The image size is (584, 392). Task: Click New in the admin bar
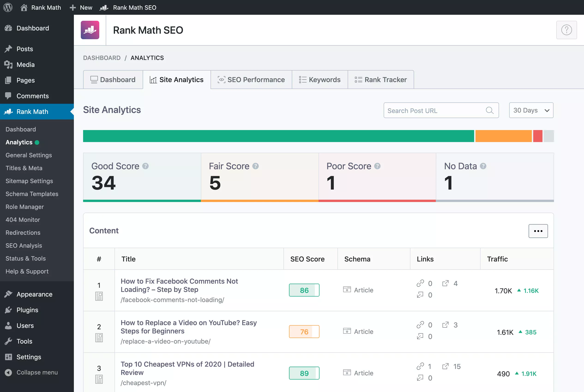click(81, 8)
